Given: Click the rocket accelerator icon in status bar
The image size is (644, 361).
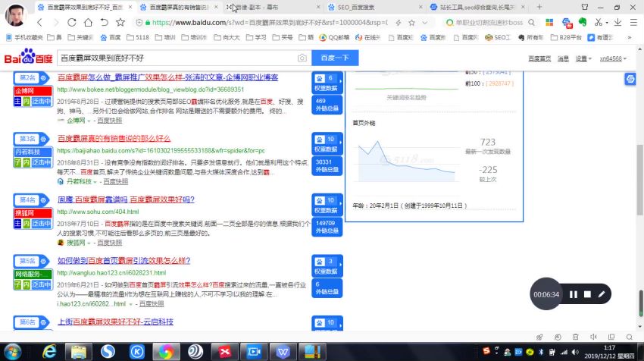Looking at the screenshot, I should pyautogui.click(x=539, y=337).
